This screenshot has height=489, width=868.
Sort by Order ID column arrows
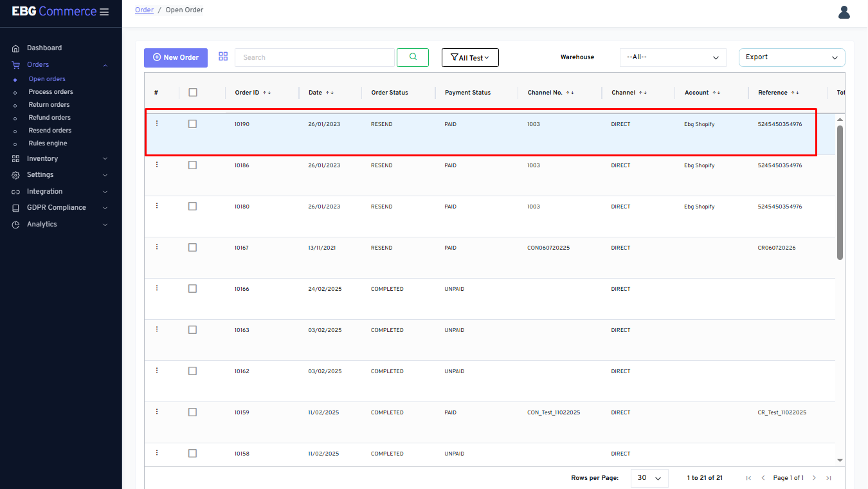click(x=267, y=93)
